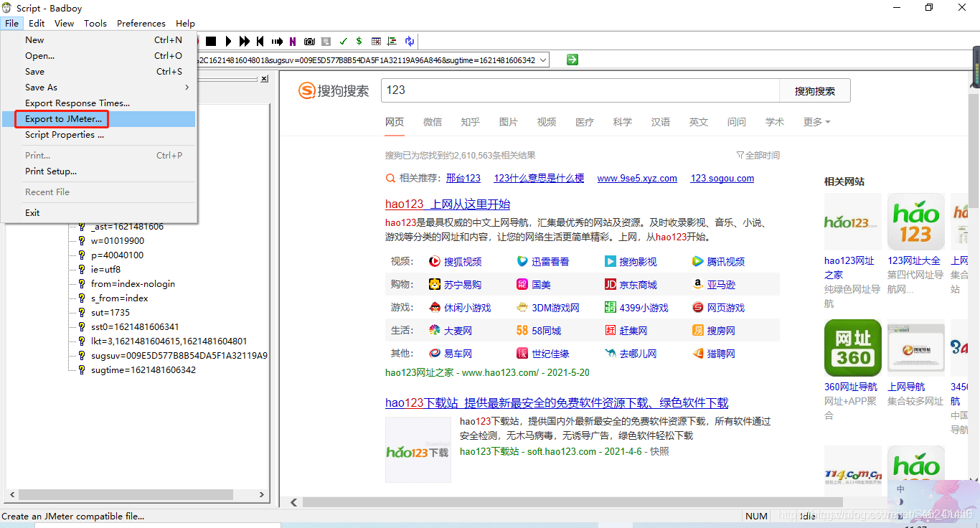Open Script Properties ... menu entry

[99, 135]
